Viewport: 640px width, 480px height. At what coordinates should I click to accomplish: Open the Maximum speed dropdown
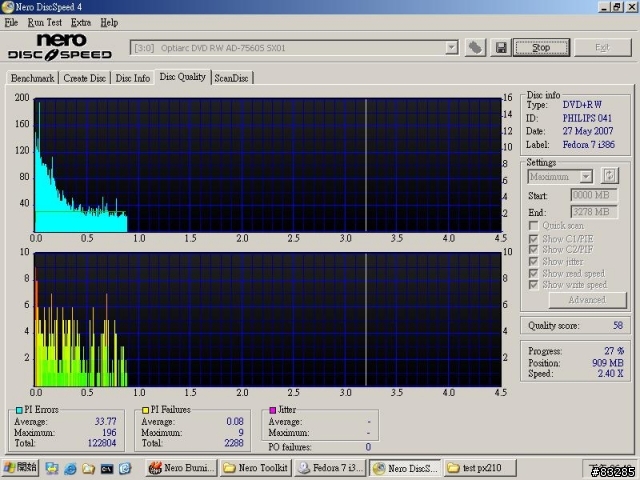pyautogui.click(x=586, y=177)
